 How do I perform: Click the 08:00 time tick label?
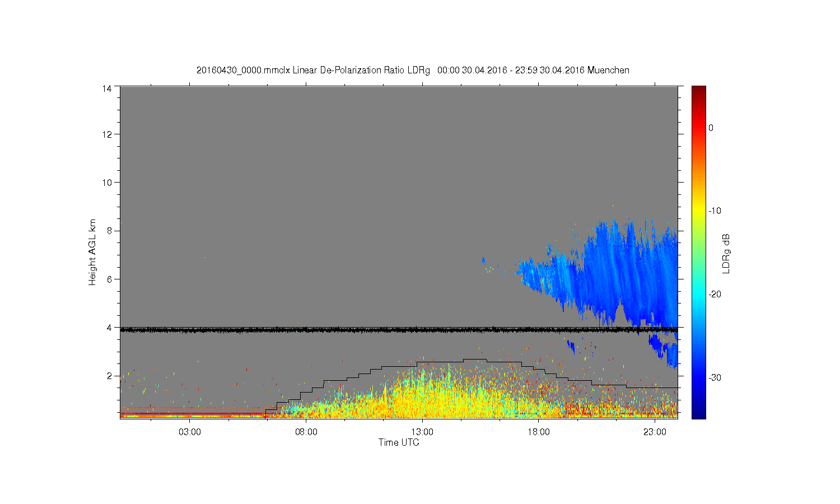click(x=306, y=432)
